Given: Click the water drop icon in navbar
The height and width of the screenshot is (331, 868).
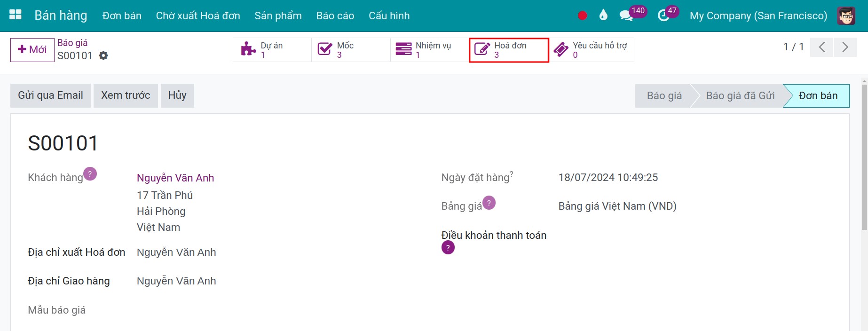Looking at the screenshot, I should (603, 15).
